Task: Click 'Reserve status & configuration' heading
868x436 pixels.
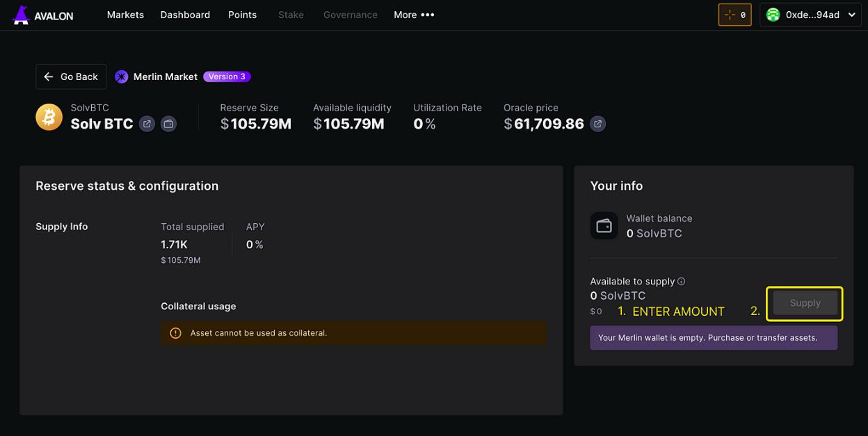Action: (127, 186)
